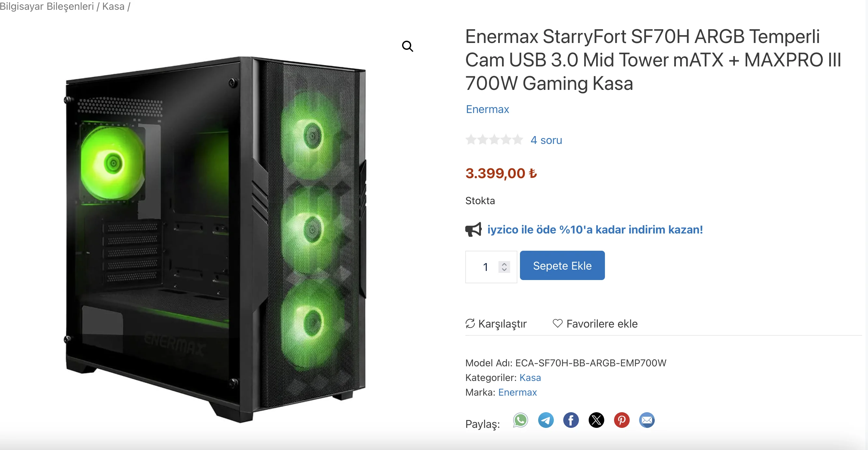Pin product on Pinterest

point(621,420)
